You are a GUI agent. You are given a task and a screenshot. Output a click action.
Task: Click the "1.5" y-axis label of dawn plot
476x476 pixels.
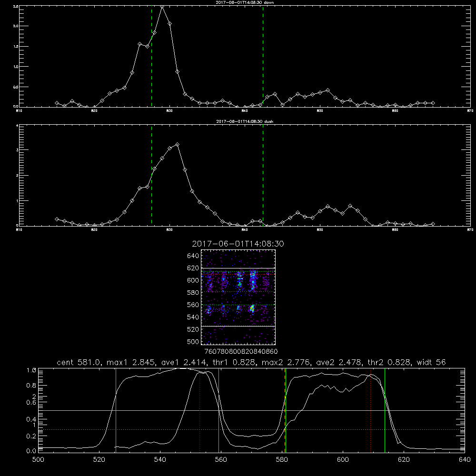click(16, 47)
